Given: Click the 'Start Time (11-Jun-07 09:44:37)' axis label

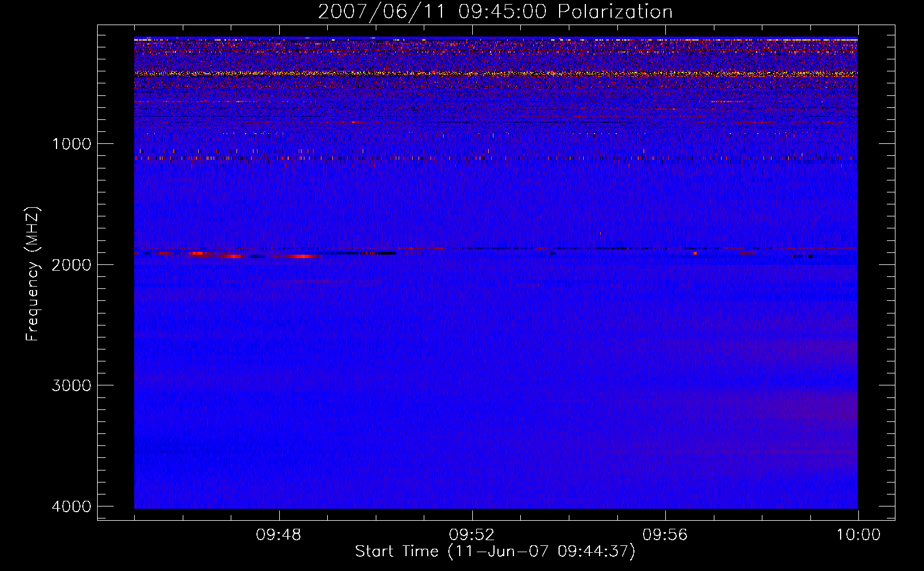Looking at the screenshot, I should click(495, 552).
